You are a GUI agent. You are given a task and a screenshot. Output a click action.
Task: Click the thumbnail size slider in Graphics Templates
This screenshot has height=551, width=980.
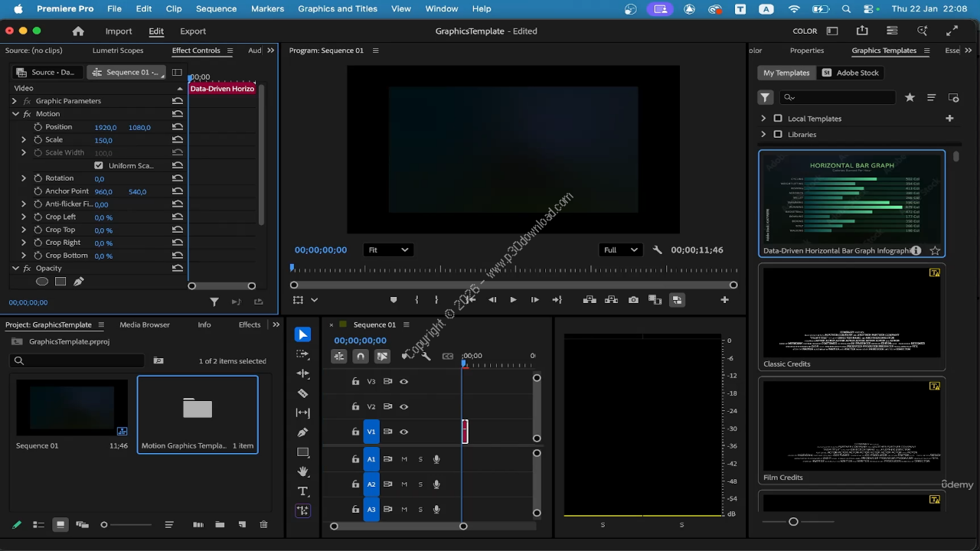pyautogui.click(x=793, y=522)
